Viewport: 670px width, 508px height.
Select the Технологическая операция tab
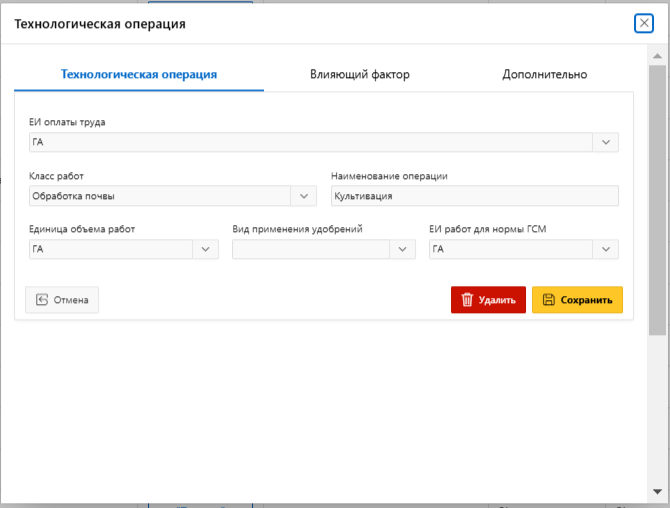[139, 75]
